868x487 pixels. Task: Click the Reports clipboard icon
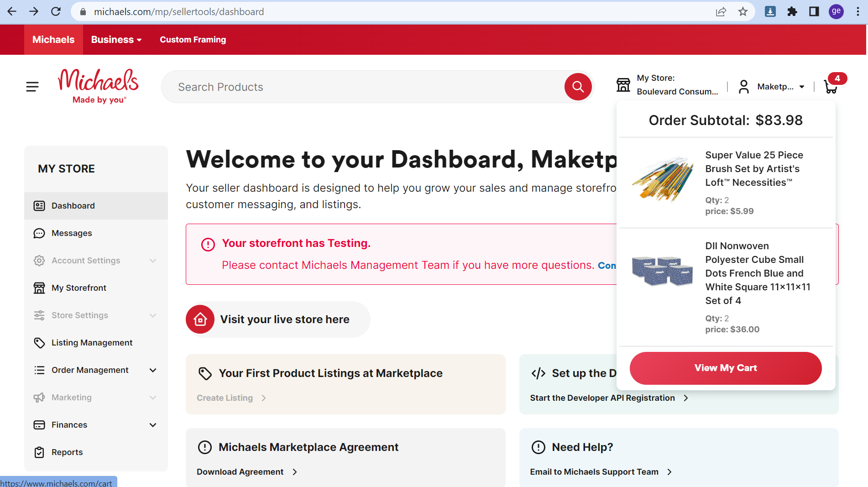(x=39, y=452)
